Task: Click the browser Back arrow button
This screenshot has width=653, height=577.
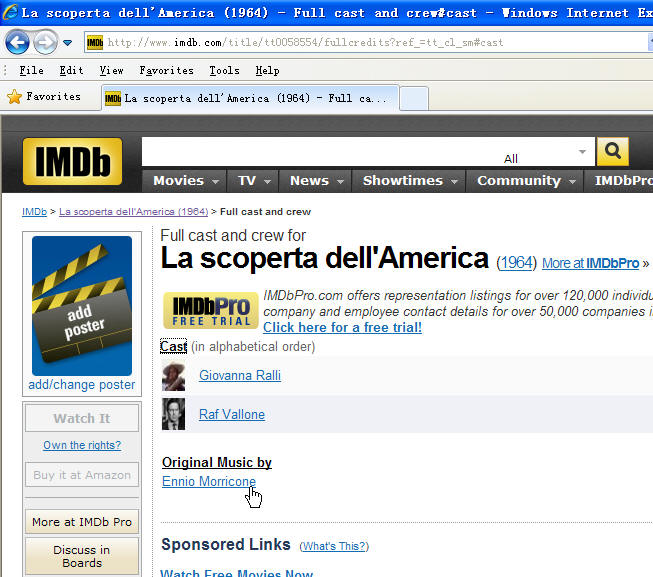Action: [x=17, y=42]
